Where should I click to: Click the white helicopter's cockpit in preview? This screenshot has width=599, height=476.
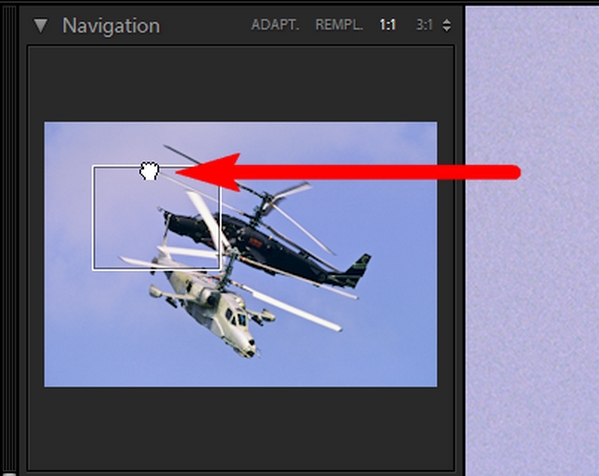coord(236,317)
